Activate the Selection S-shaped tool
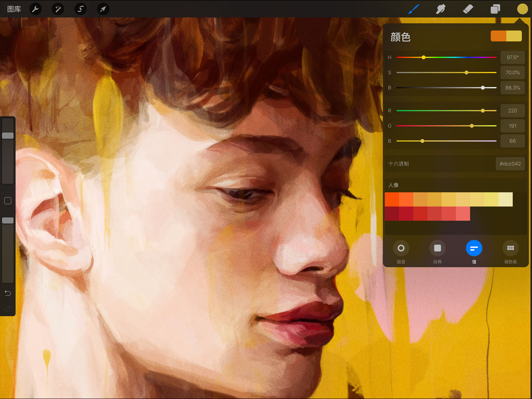The image size is (532, 399). tap(80, 9)
